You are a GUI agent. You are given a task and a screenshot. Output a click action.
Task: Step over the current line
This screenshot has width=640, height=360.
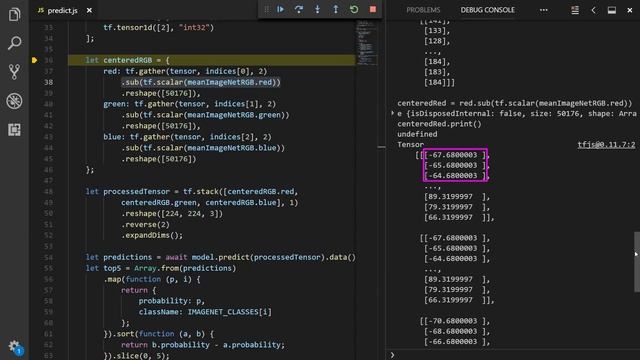tap(299, 9)
